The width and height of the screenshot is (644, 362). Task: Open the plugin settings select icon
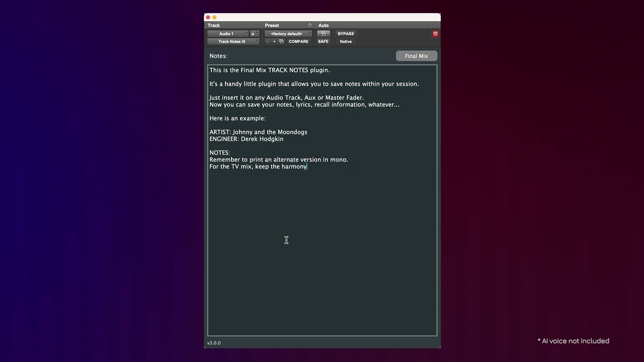[x=281, y=42]
